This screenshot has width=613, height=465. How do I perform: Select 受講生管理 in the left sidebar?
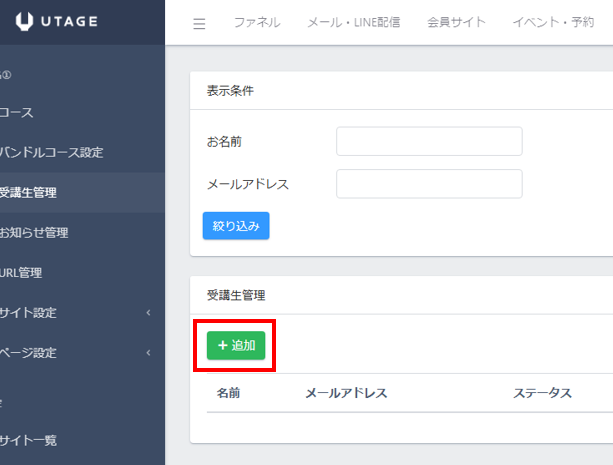pos(28,193)
